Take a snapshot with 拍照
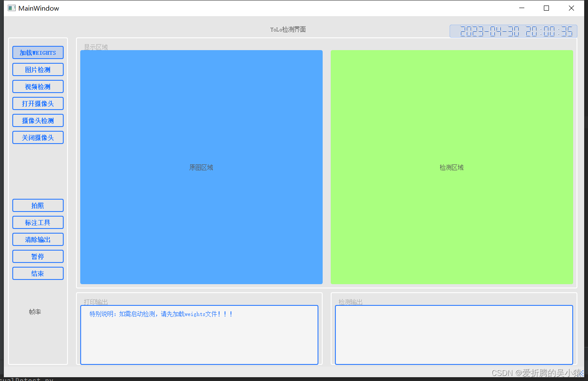Screen dimensions: 588x381 tap(38, 206)
